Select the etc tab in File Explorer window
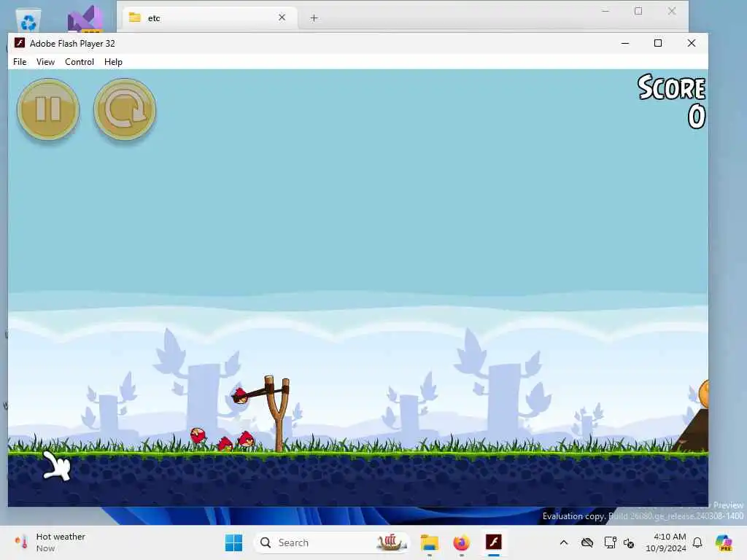The height and width of the screenshot is (560, 747). click(209, 18)
